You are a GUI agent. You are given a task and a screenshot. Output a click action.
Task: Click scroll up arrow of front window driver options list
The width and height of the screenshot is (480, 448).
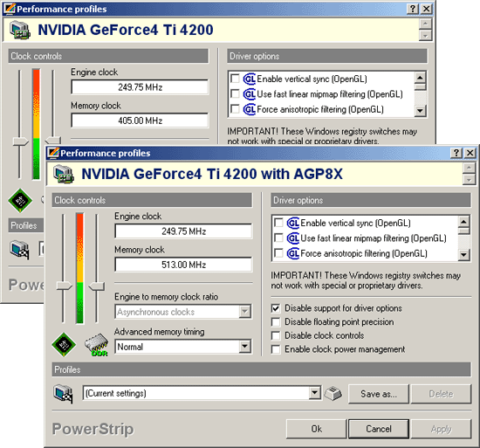click(x=463, y=222)
